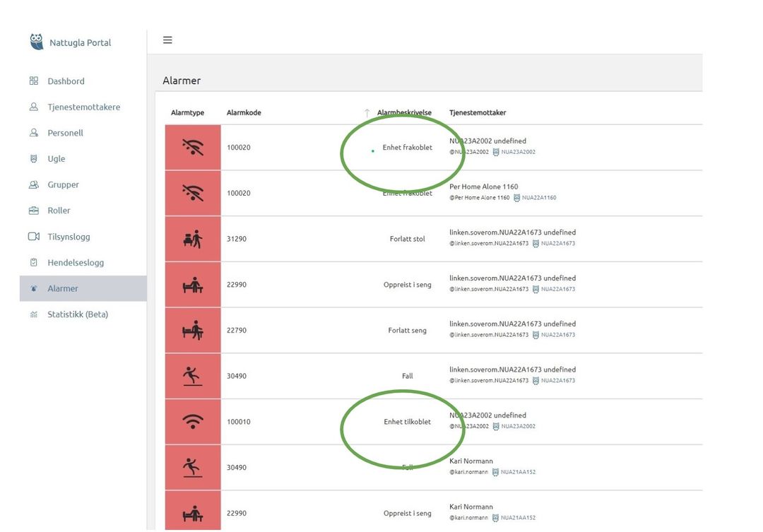Open the NUA23A2002 device link
The image size is (763, 532).
pos(517,151)
